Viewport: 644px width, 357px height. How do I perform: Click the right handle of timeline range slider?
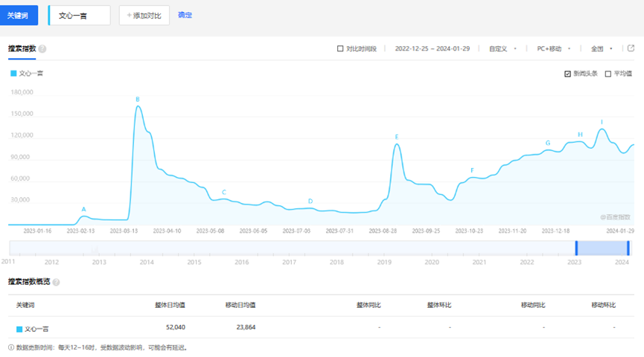(x=628, y=248)
